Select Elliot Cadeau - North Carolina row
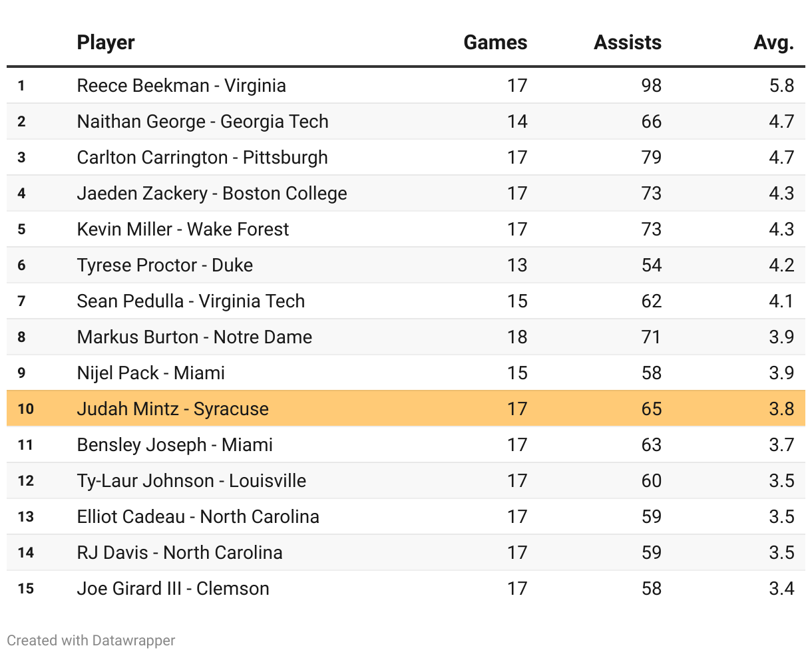Viewport: 812px width, 656px height. [198, 517]
